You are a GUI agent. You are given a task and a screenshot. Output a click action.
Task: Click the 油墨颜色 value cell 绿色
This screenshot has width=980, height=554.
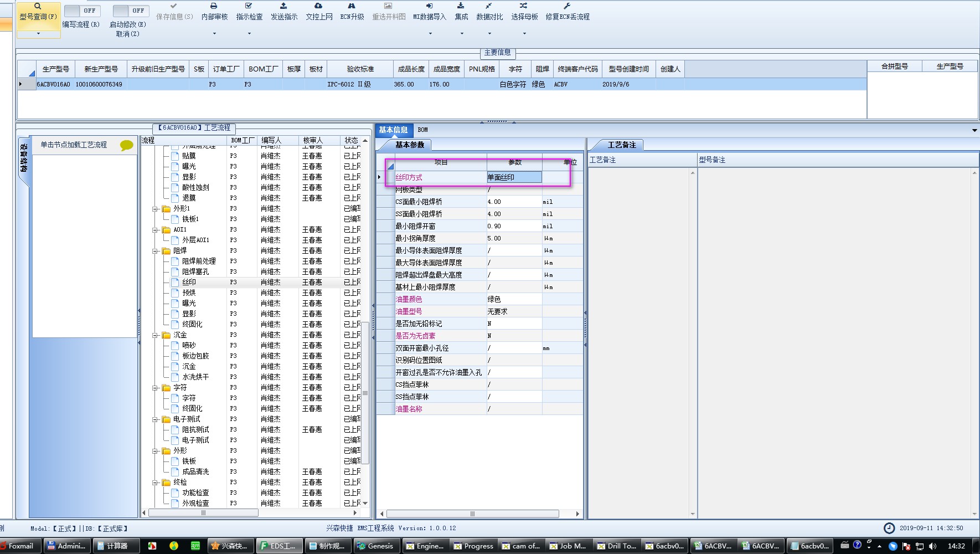514,299
